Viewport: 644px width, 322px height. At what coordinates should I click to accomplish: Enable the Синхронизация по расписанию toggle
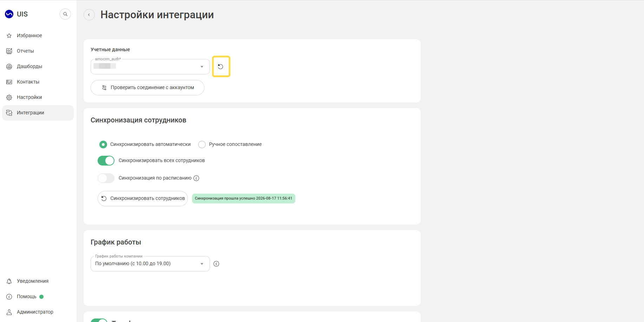[106, 178]
